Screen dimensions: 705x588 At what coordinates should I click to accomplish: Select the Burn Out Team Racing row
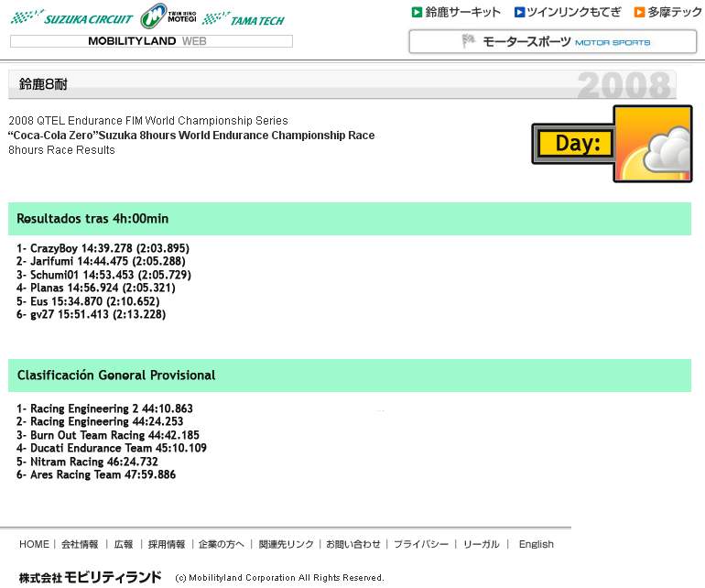(108, 435)
